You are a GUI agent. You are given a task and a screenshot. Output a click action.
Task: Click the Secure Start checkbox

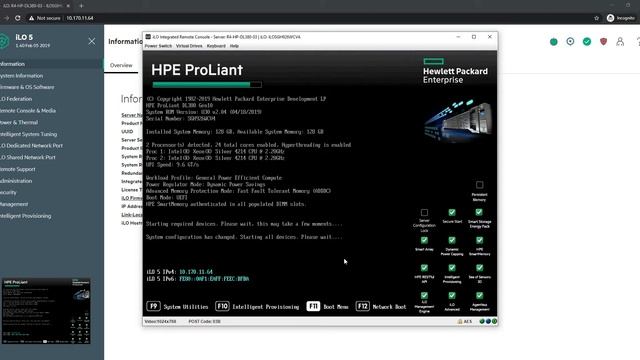452,212
